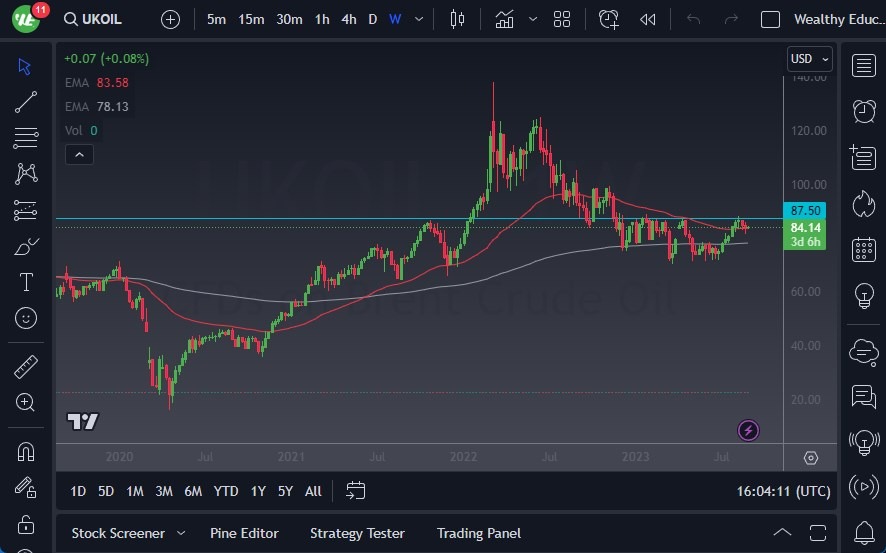This screenshot has height=553, width=886.
Task: Toggle the fullscreen rectangle checkbox in toolbar
Action: point(770,19)
